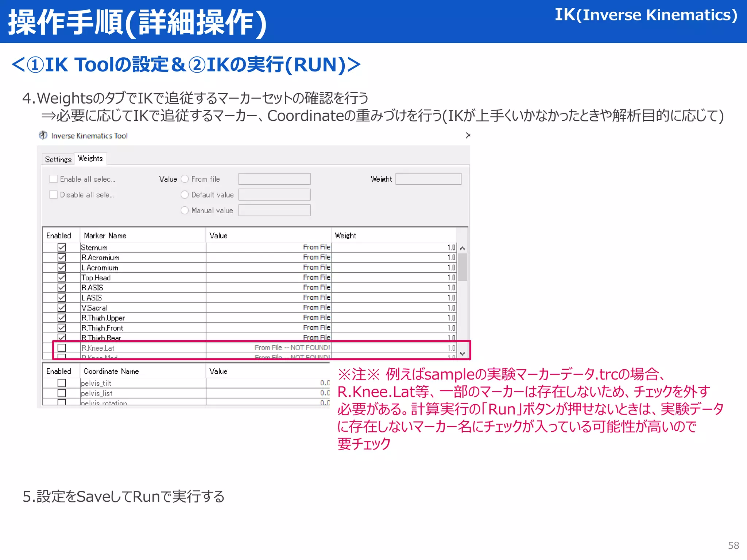Click the Marker Name column header
Image resolution: width=747 pixels, height=560 pixels.
click(x=143, y=236)
